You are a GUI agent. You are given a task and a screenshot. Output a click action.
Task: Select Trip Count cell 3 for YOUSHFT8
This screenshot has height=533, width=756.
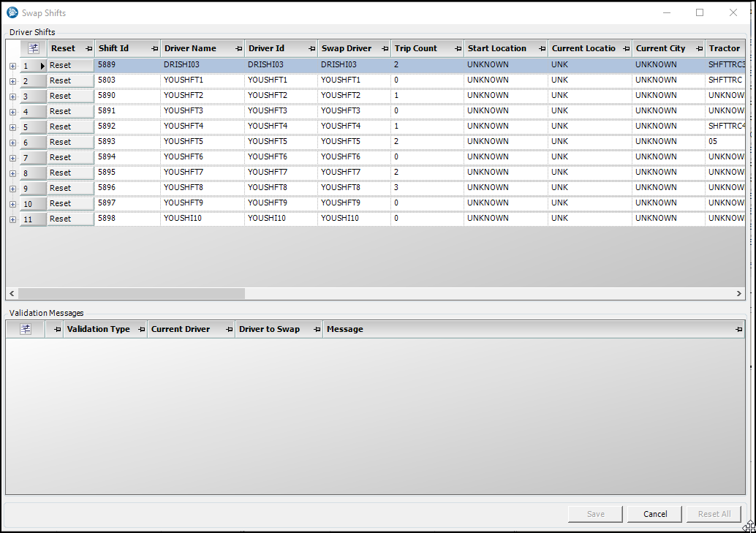(427, 188)
